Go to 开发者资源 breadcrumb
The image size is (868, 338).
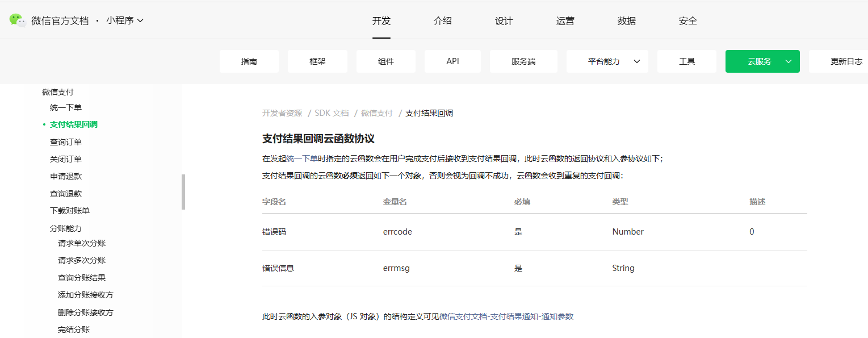pyautogui.click(x=282, y=113)
